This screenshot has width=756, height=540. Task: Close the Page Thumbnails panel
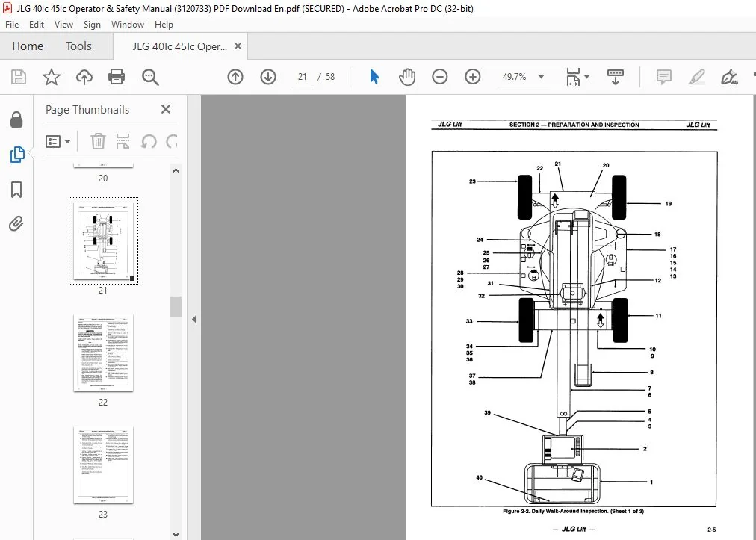(x=166, y=110)
